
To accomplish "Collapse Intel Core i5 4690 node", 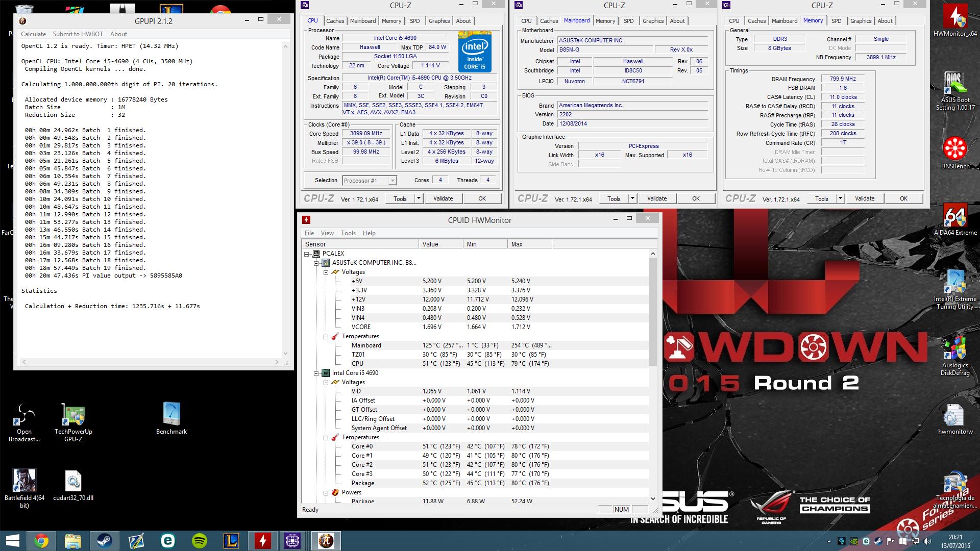I will [316, 373].
